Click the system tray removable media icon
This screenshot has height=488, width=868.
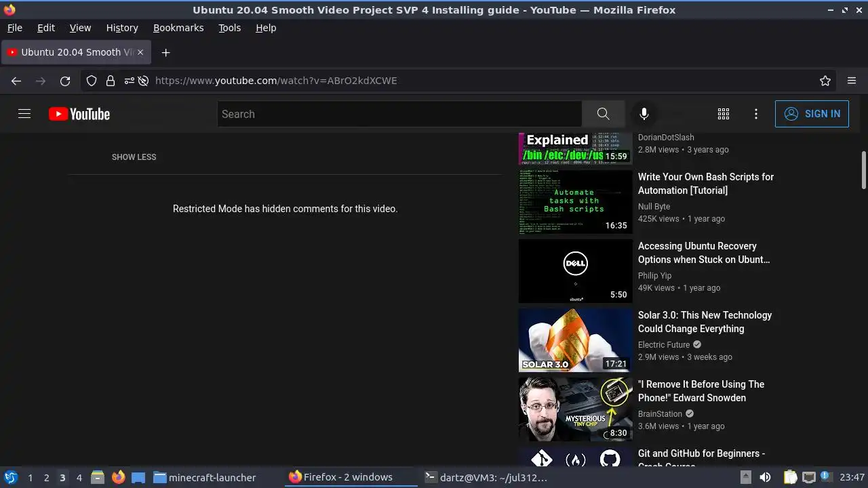[746, 477]
